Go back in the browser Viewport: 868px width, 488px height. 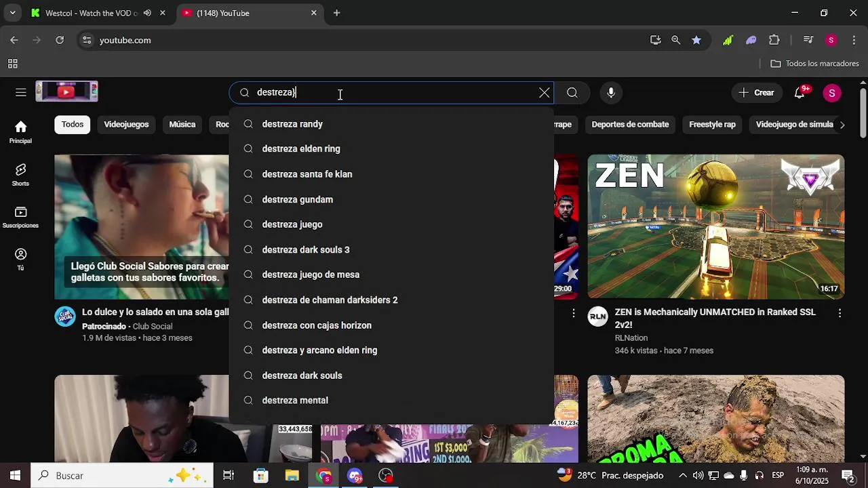(x=14, y=40)
